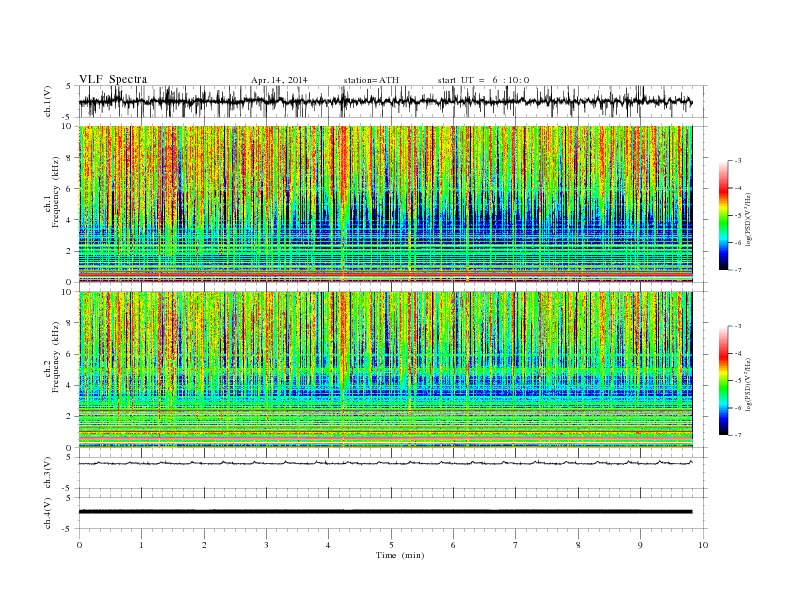Click the "ch.3(V)" axis label

click(48, 473)
